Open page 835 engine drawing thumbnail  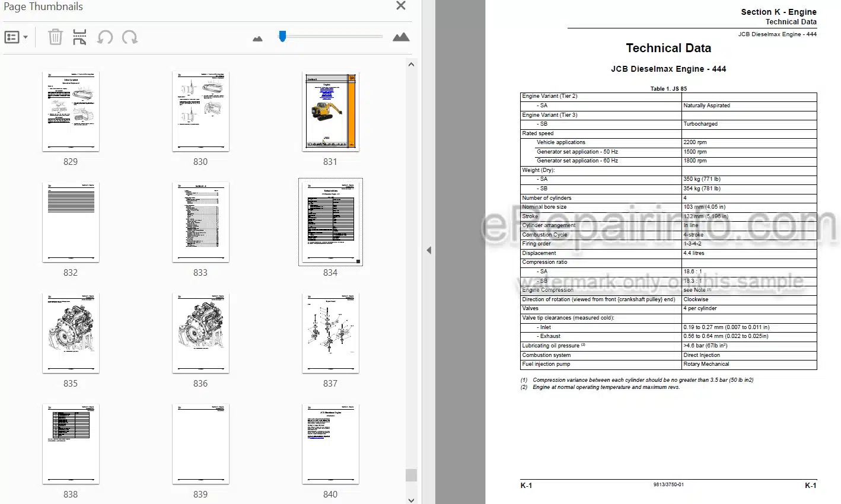71,333
